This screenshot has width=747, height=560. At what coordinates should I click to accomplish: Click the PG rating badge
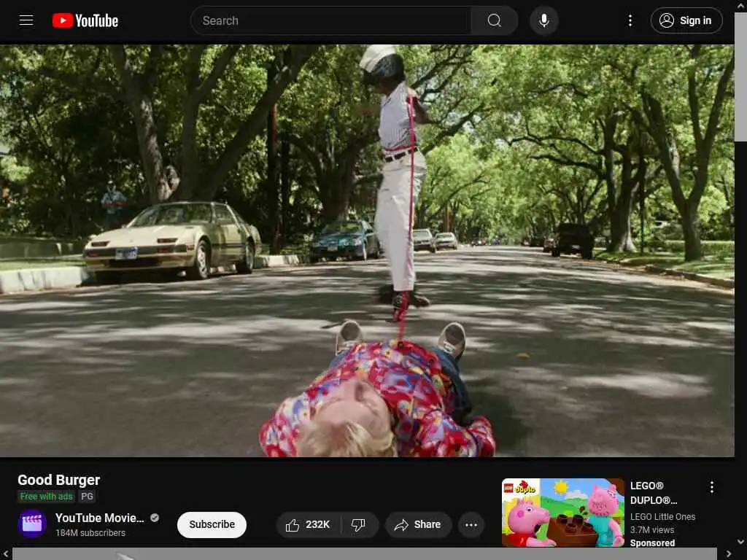(88, 496)
